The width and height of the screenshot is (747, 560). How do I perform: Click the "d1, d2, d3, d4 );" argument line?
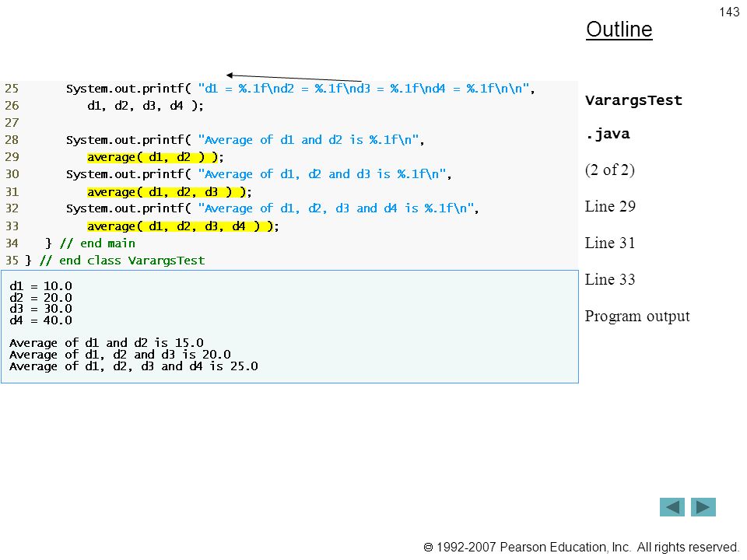(x=146, y=106)
